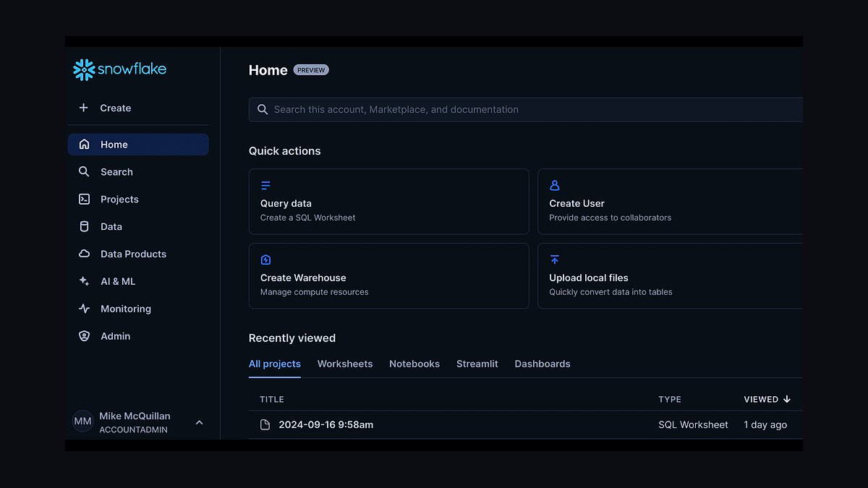This screenshot has height=488, width=868.
Task: Choose the Create Warehouse quick action
Action: [x=389, y=276]
